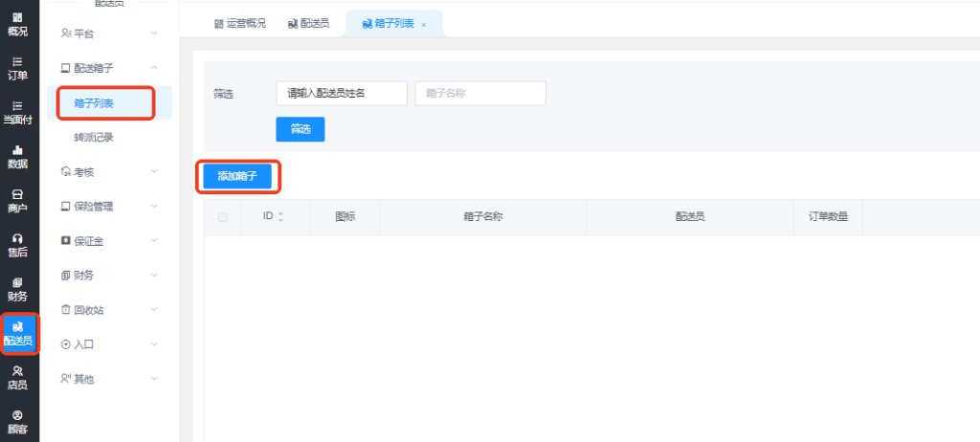
Task: Click the 添加箱子 button
Action: [x=237, y=176]
